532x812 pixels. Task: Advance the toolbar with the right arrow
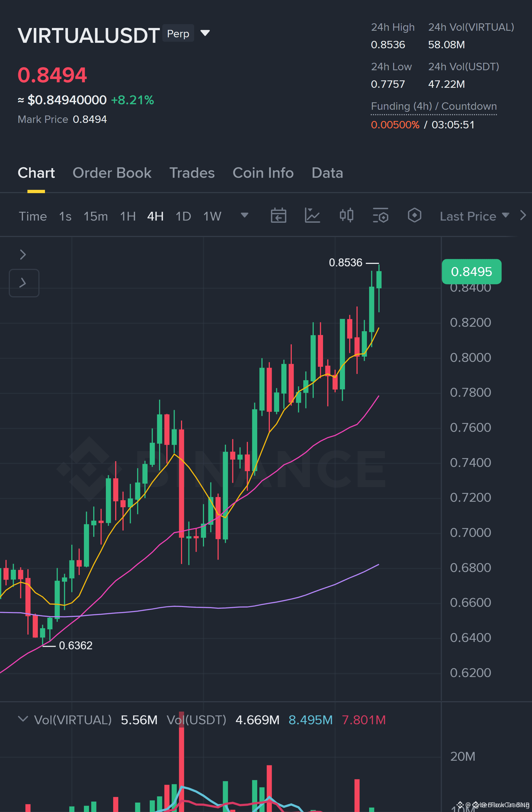tap(523, 216)
